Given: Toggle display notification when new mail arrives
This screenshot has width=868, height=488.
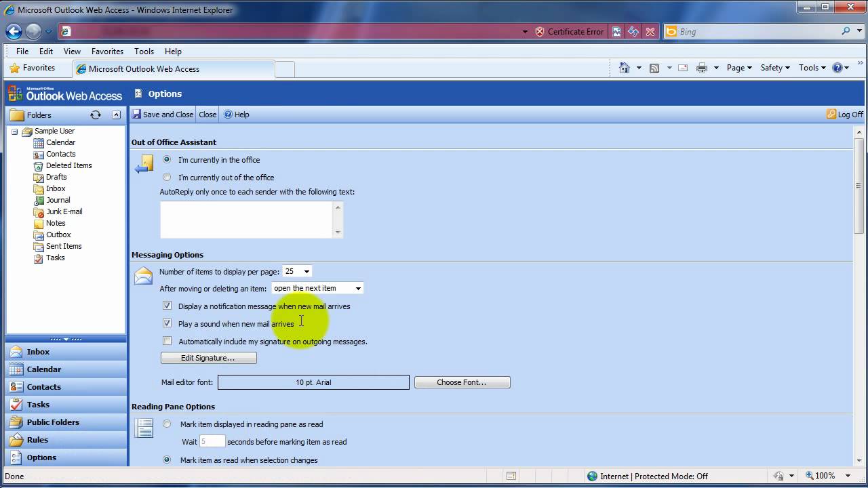Looking at the screenshot, I should point(167,306).
